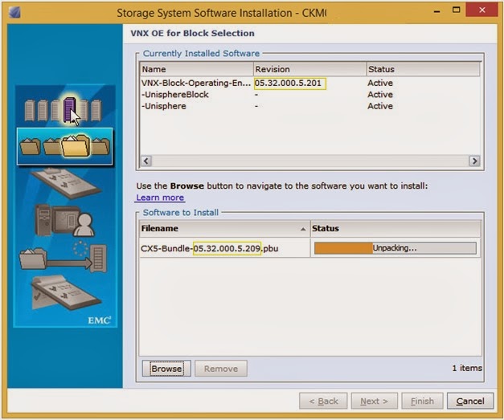Select the -UnisphereBlock row
The width and height of the screenshot is (504, 420).
tap(309, 95)
